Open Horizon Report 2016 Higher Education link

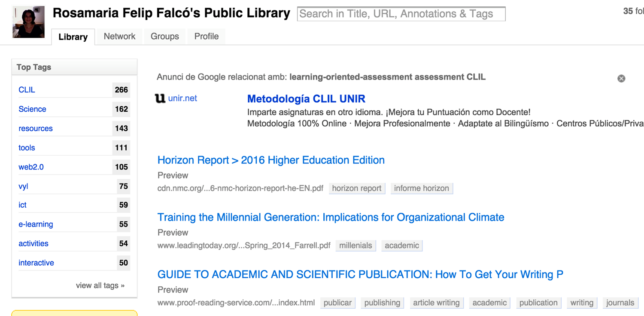point(271,160)
